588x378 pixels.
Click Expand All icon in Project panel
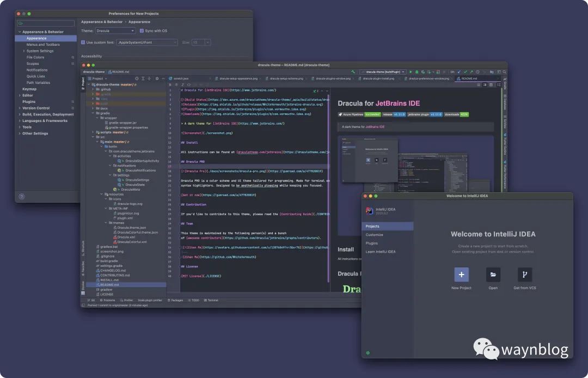pos(143,78)
